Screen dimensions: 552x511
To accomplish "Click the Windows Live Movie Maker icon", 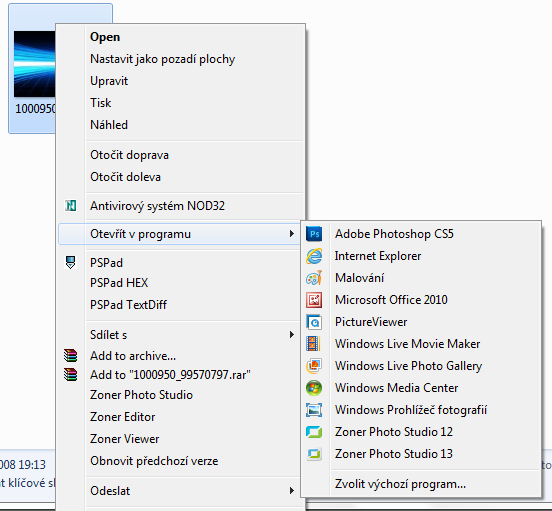I will click(313, 344).
